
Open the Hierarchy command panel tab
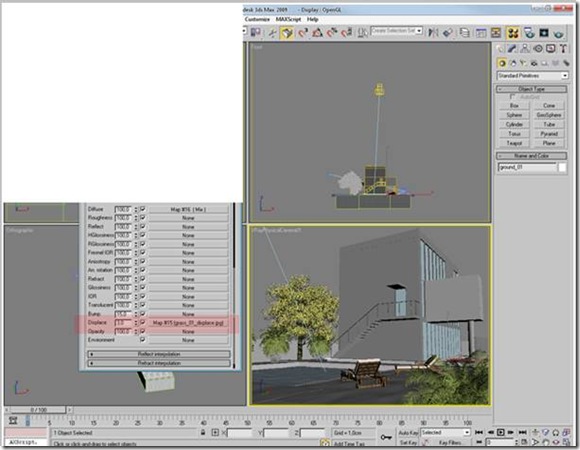525,48
